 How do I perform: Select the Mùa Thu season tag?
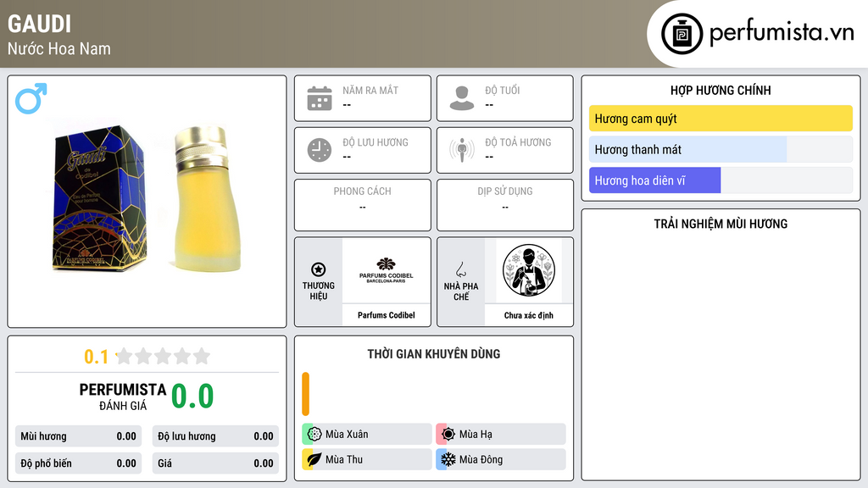coord(367,459)
